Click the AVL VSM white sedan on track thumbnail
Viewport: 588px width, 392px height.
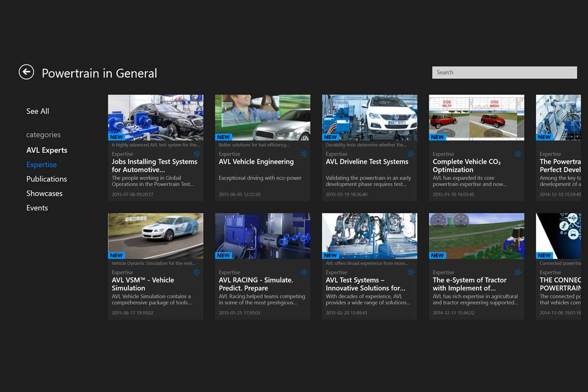(x=156, y=236)
